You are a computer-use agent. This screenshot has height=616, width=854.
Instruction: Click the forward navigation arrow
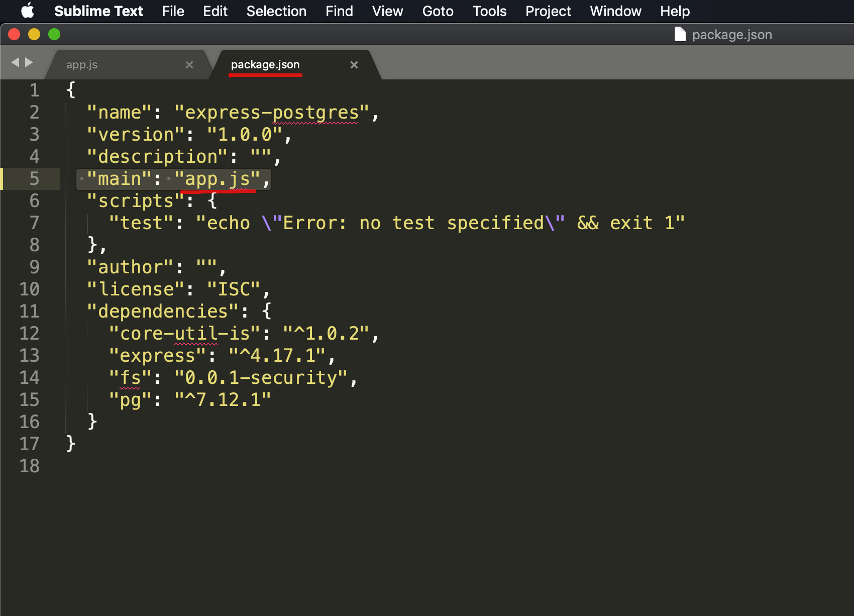tap(29, 62)
